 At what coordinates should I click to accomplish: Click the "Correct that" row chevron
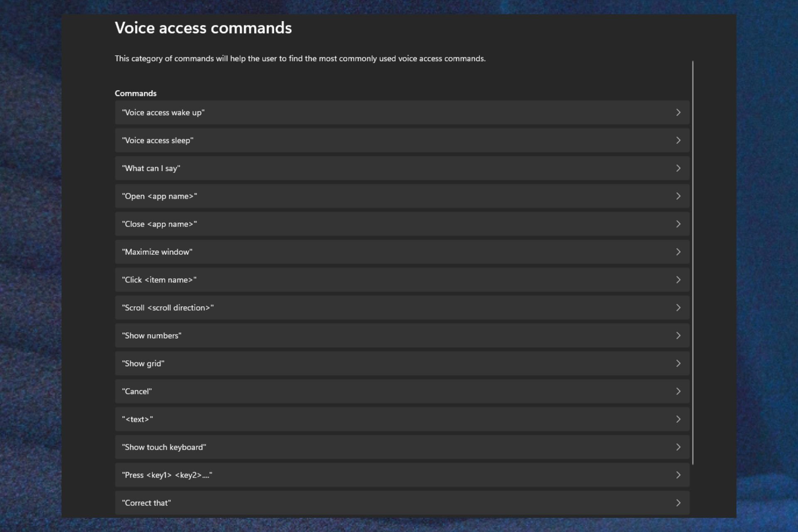678,503
